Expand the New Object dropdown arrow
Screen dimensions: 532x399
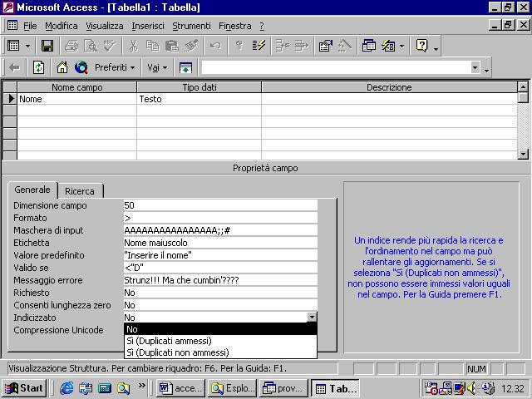(x=401, y=46)
